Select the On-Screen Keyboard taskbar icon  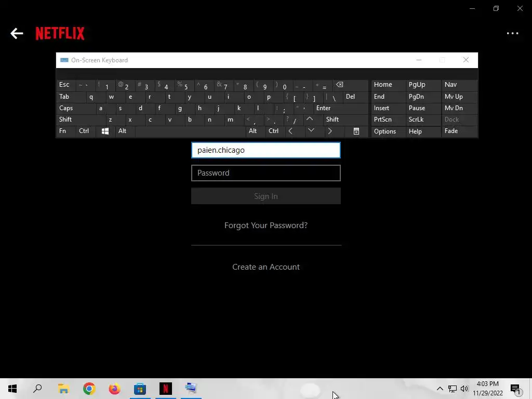(191, 389)
